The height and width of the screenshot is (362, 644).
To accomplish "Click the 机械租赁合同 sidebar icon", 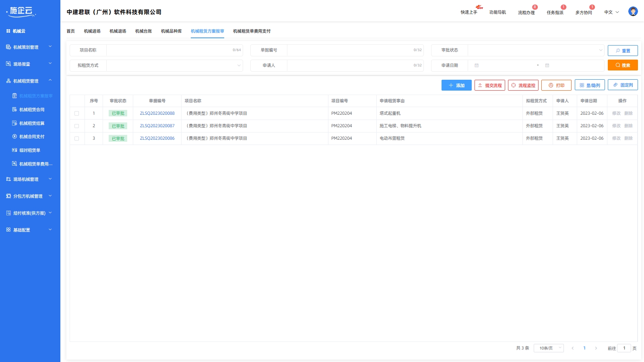I will (x=14, y=110).
